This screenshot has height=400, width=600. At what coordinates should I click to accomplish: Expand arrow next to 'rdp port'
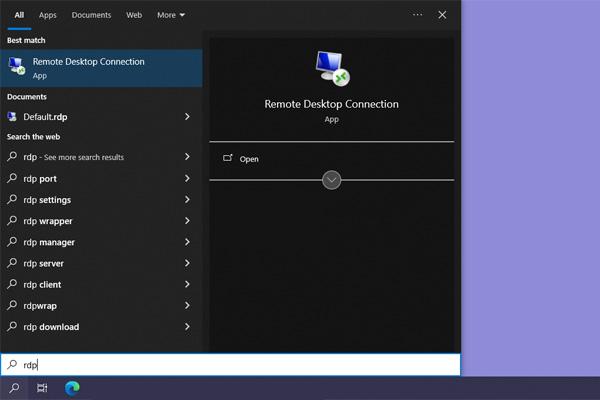click(187, 178)
